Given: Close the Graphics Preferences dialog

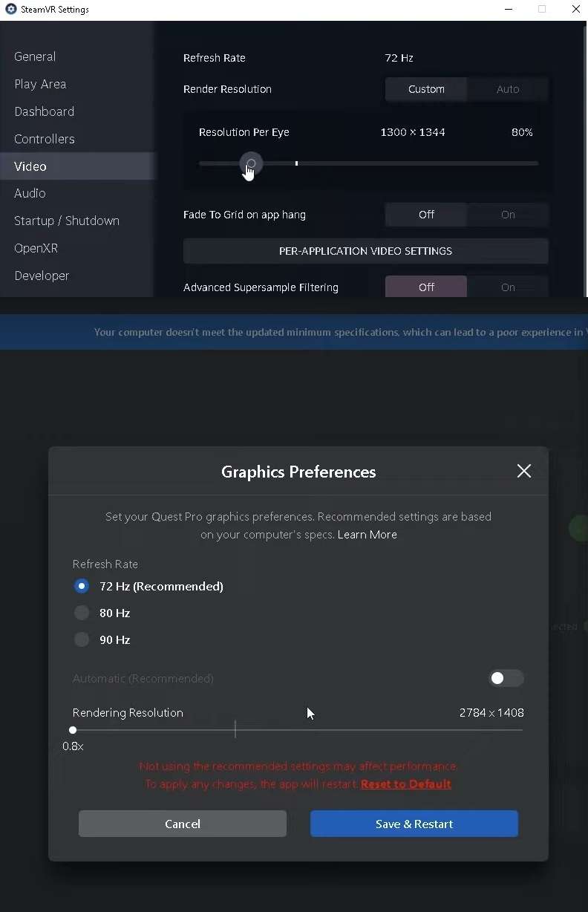Looking at the screenshot, I should pyautogui.click(x=523, y=471).
